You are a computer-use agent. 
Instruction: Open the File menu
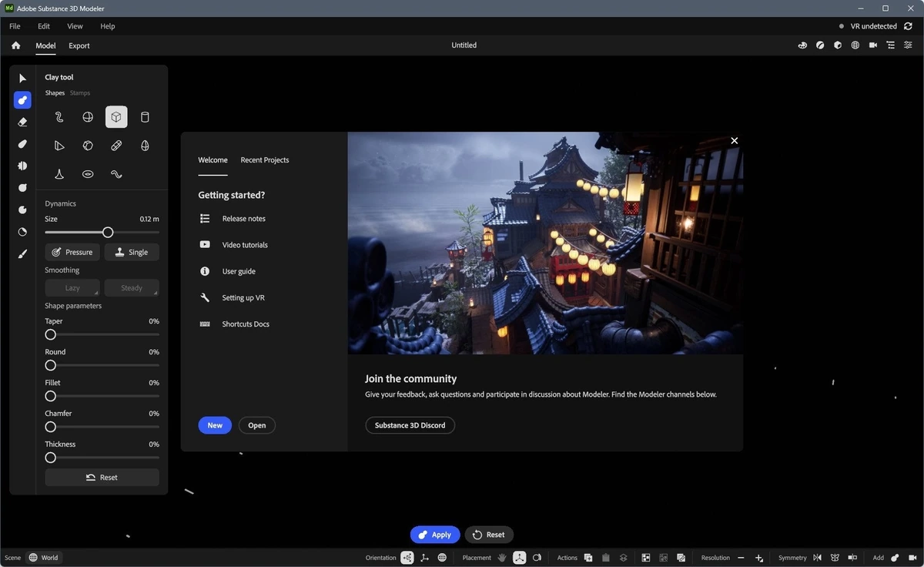point(15,26)
